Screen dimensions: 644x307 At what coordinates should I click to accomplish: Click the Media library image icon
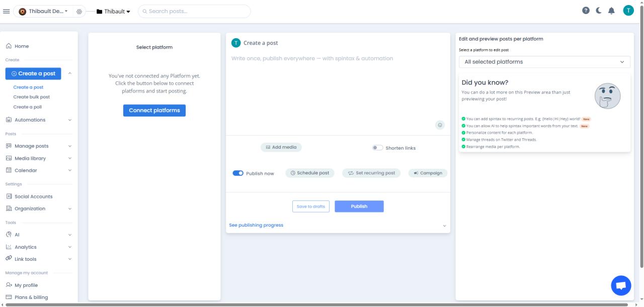tap(9, 158)
